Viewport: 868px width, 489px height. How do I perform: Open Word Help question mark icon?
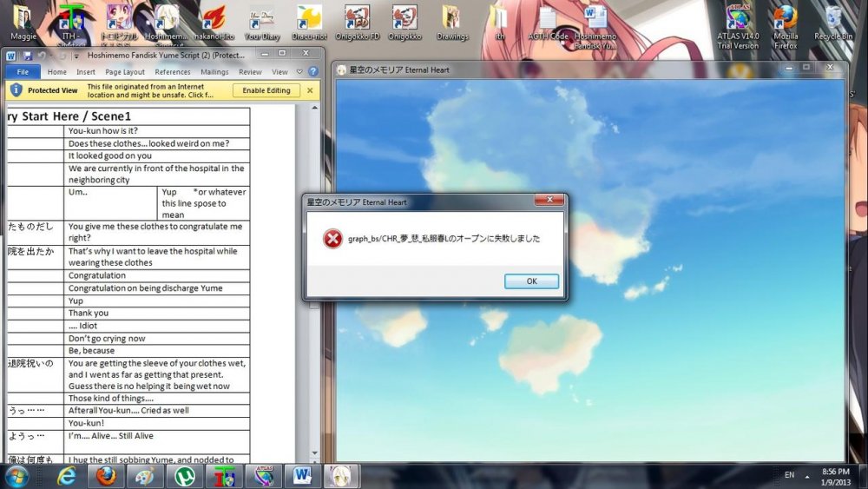click(312, 72)
